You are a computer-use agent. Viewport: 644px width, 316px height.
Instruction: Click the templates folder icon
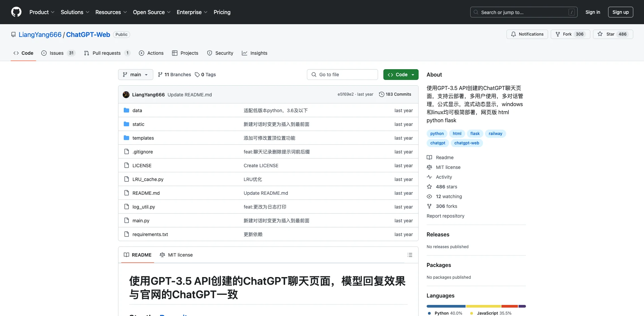(126, 138)
